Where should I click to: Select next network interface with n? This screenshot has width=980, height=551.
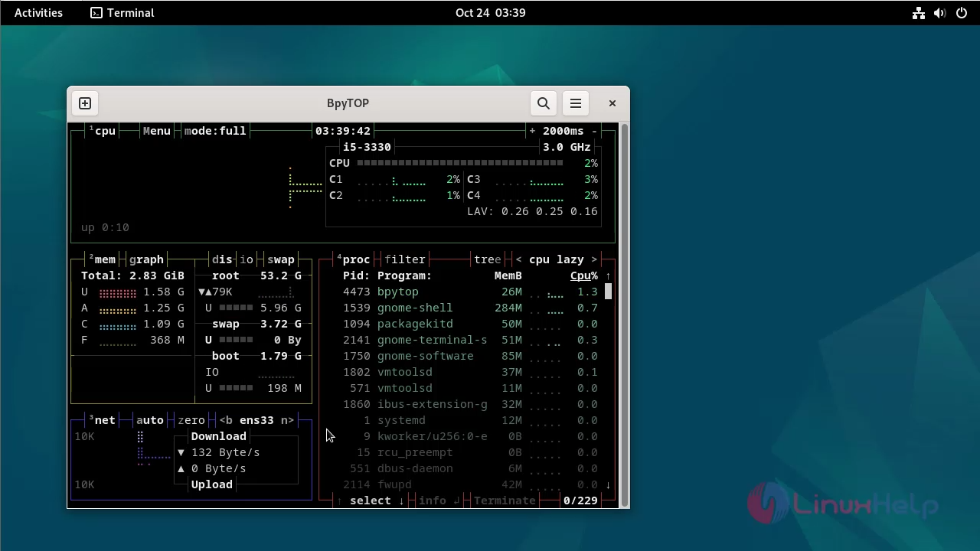tap(287, 420)
